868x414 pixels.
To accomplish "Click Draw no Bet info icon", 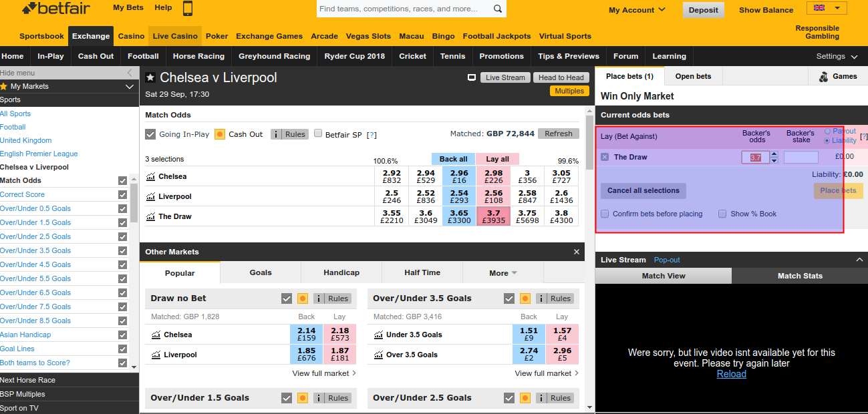I will click(319, 298).
